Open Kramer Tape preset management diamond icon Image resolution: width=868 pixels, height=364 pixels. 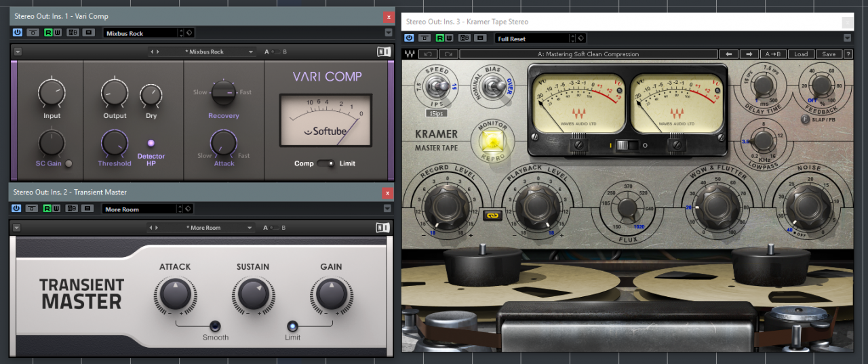(x=583, y=39)
